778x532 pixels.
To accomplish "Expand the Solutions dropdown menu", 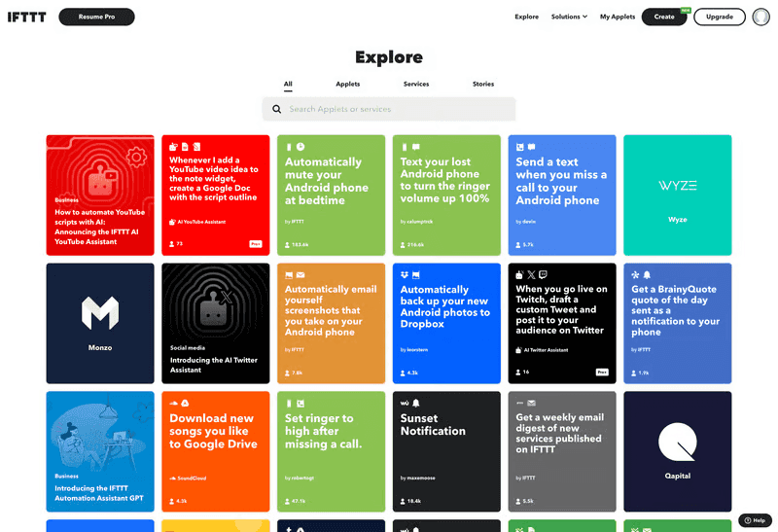I will point(569,17).
